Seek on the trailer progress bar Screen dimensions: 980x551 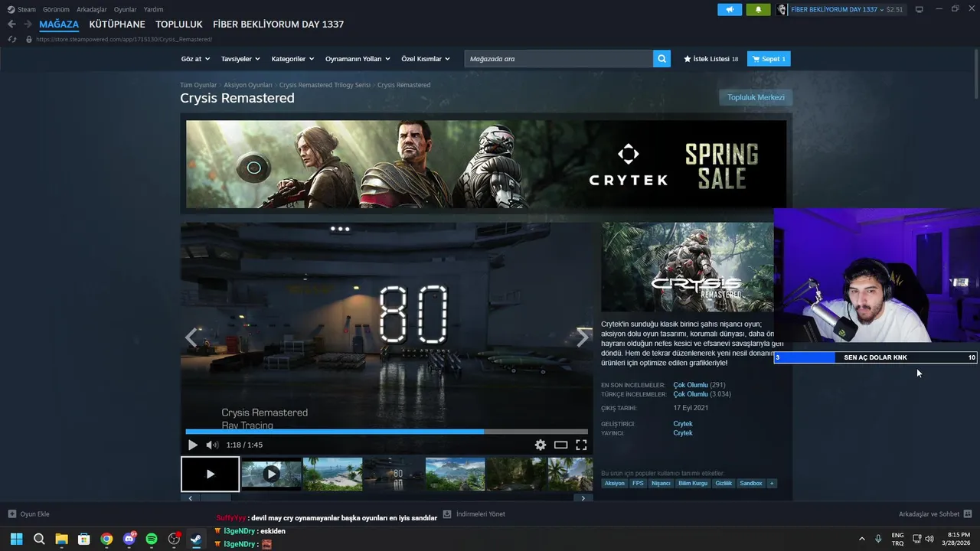387,432
